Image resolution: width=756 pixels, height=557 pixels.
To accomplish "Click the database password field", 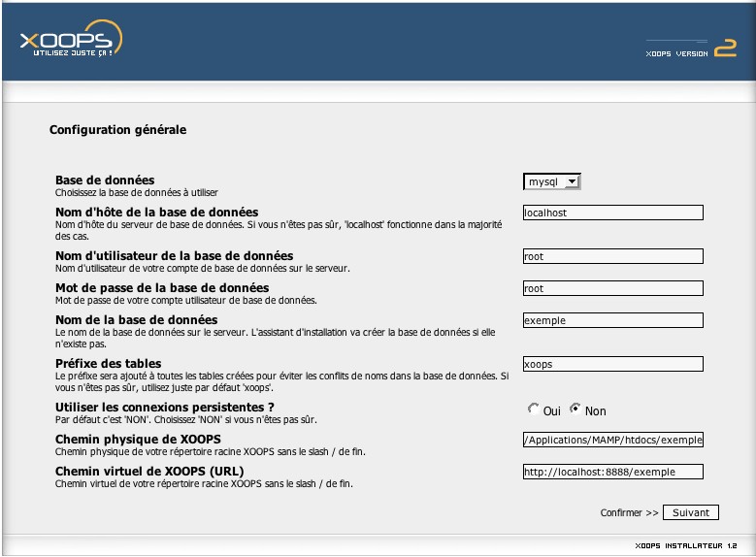I will 612,288.
